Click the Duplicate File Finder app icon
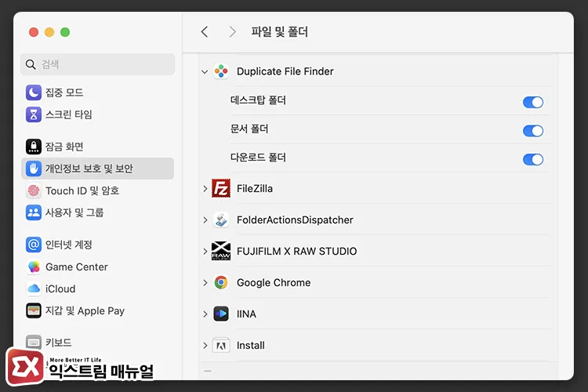The image size is (588, 392). 221,71
